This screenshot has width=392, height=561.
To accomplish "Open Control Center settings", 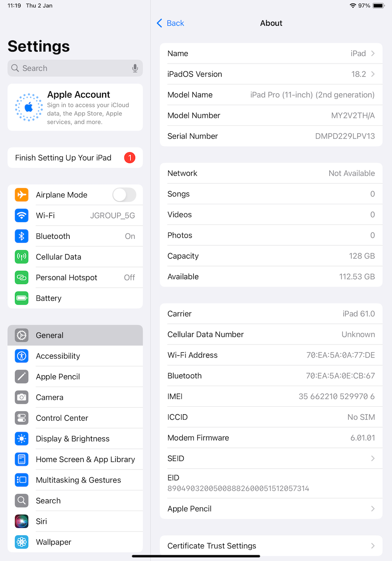I will [x=75, y=418].
